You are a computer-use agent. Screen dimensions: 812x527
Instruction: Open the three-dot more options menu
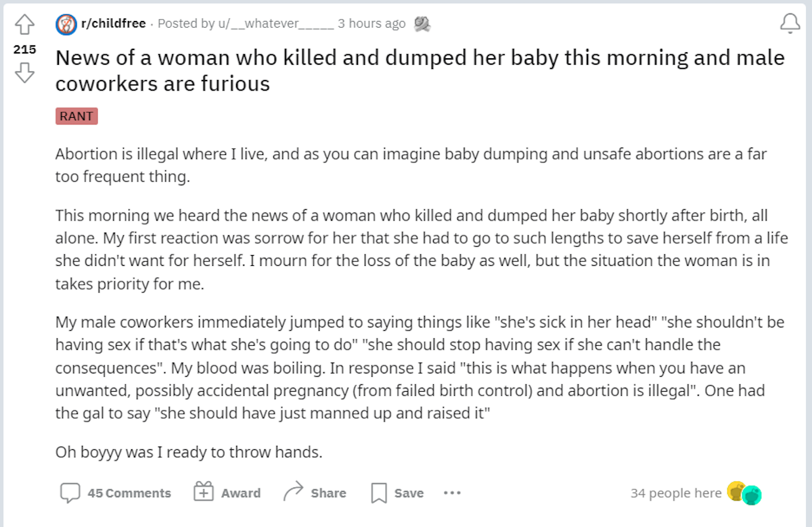pyautogui.click(x=452, y=493)
